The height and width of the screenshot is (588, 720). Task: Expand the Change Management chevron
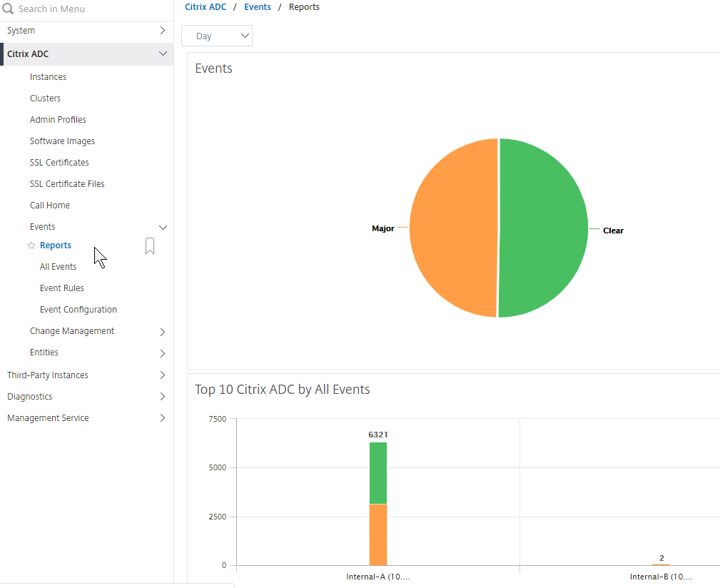(x=162, y=331)
